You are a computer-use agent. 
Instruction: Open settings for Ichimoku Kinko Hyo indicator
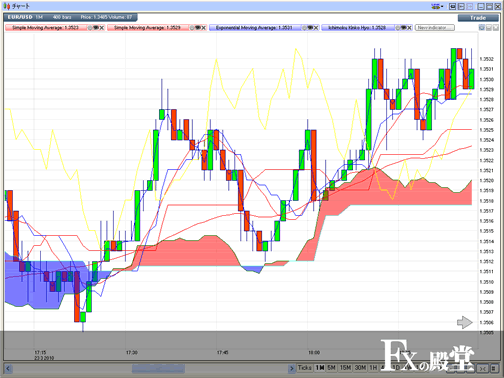398,28
